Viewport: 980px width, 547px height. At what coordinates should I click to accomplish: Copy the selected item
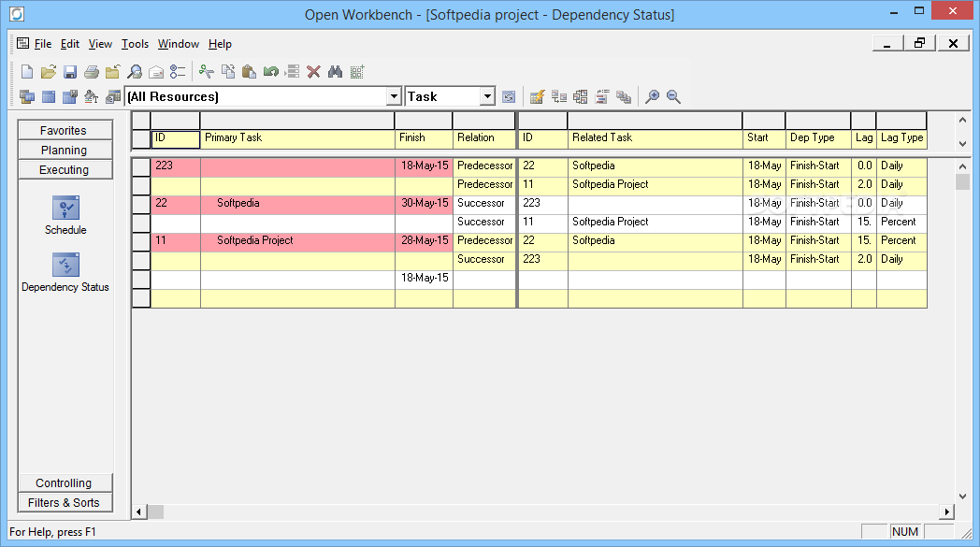(228, 72)
